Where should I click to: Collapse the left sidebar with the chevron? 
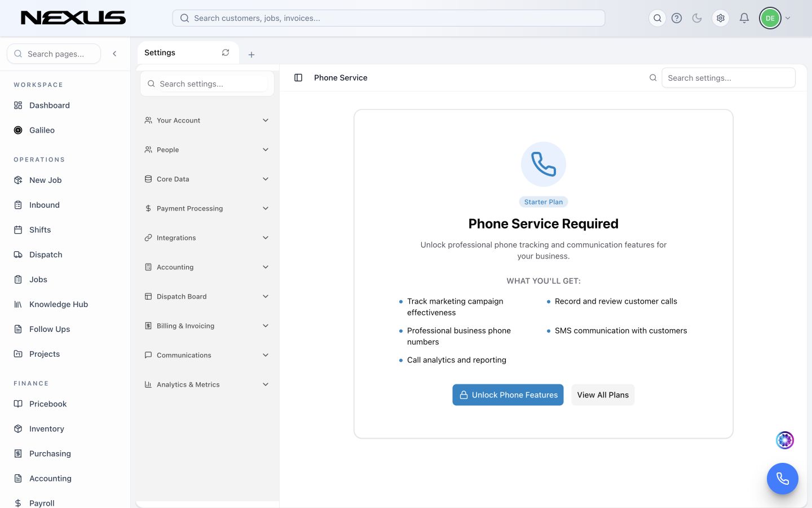click(x=114, y=54)
